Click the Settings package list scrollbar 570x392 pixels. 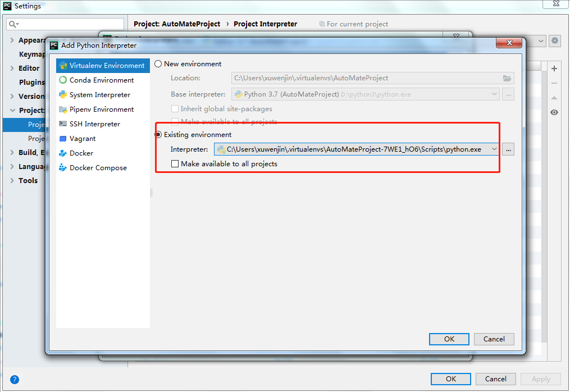click(544, 207)
